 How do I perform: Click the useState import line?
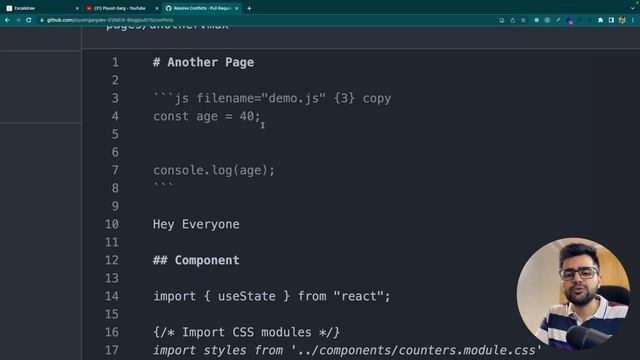click(272, 296)
